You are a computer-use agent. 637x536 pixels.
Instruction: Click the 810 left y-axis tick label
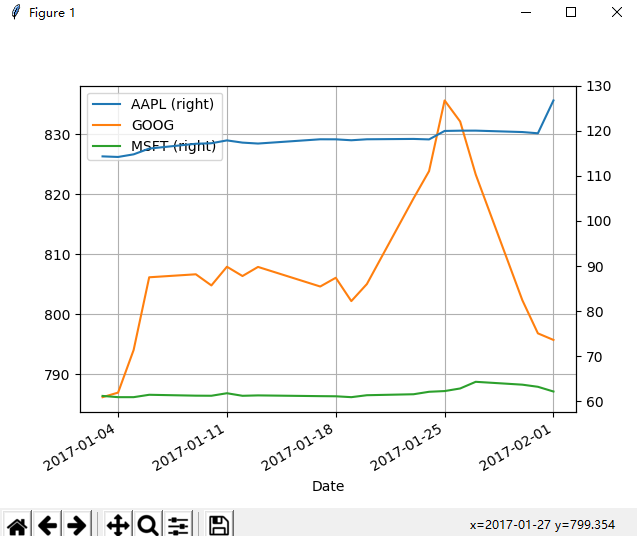pyautogui.click(x=57, y=255)
